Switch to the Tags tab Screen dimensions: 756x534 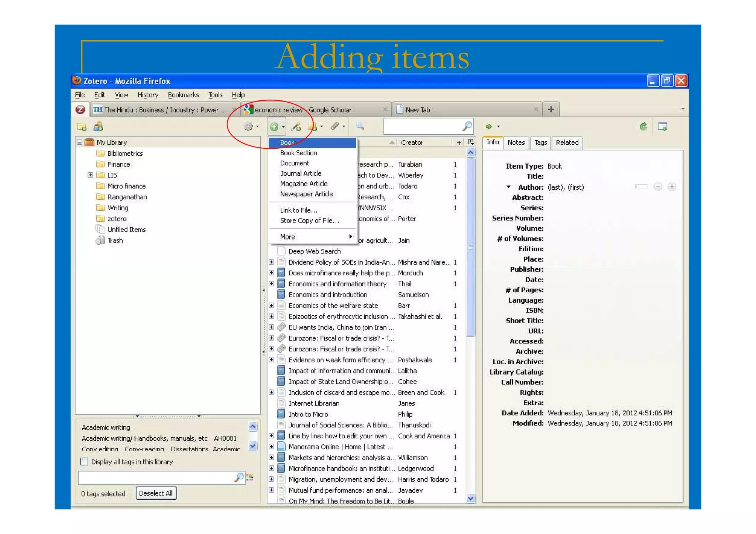[540, 142]
